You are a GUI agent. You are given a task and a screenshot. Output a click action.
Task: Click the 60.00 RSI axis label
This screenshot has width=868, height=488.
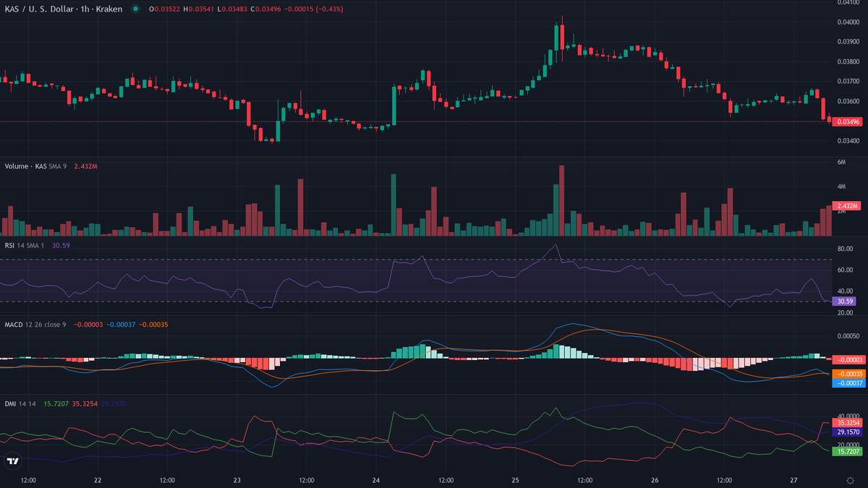click(844, 270)
